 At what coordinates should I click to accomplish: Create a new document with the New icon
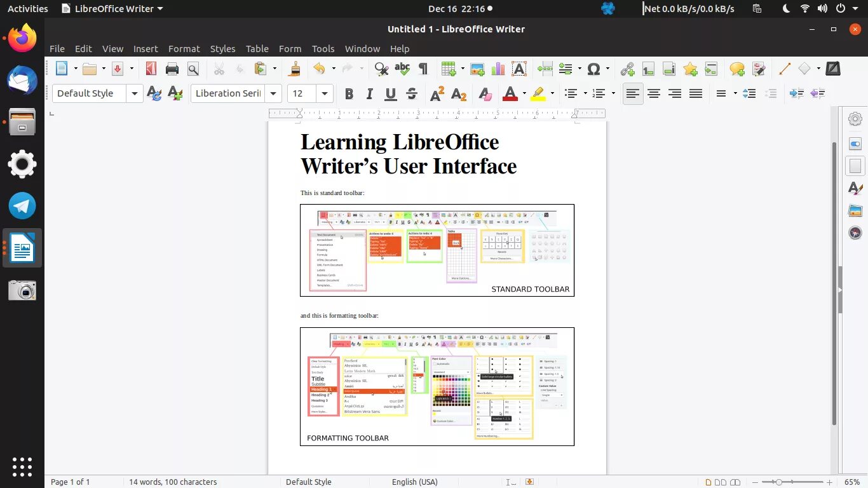tap(62, 69)
